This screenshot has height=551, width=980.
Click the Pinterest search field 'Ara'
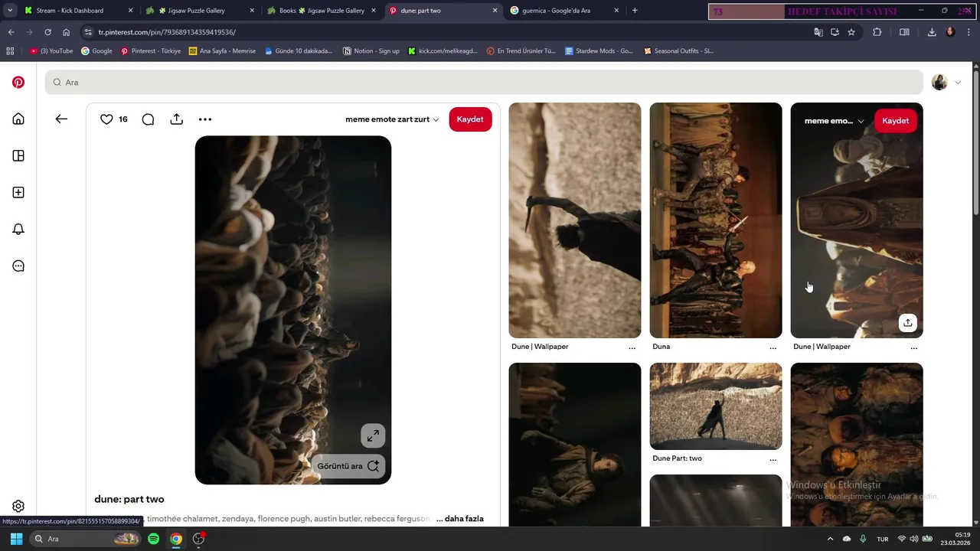pyautogui.click(x=484, y=82)
